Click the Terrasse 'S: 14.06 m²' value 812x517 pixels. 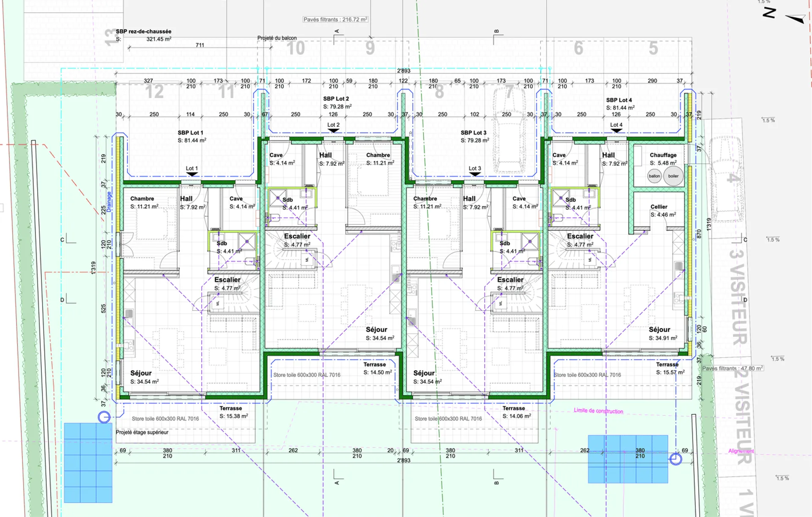tap(517, 416)
